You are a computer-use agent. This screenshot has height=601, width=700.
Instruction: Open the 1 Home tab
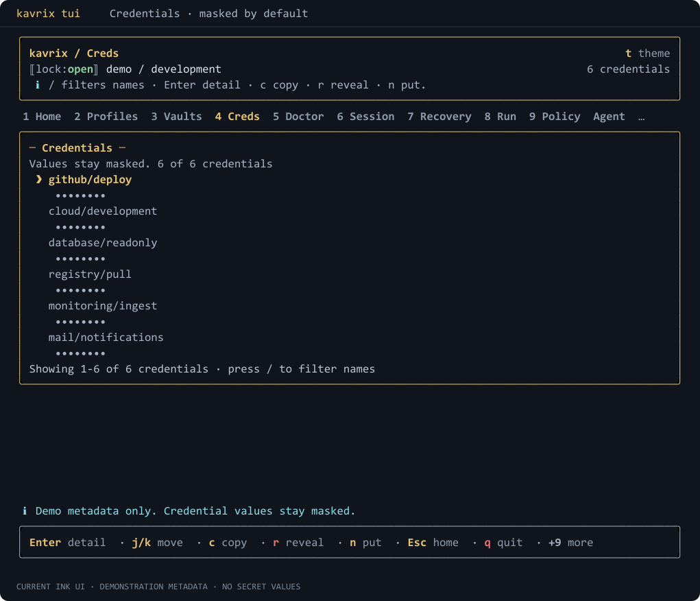(x=42, y=117)
